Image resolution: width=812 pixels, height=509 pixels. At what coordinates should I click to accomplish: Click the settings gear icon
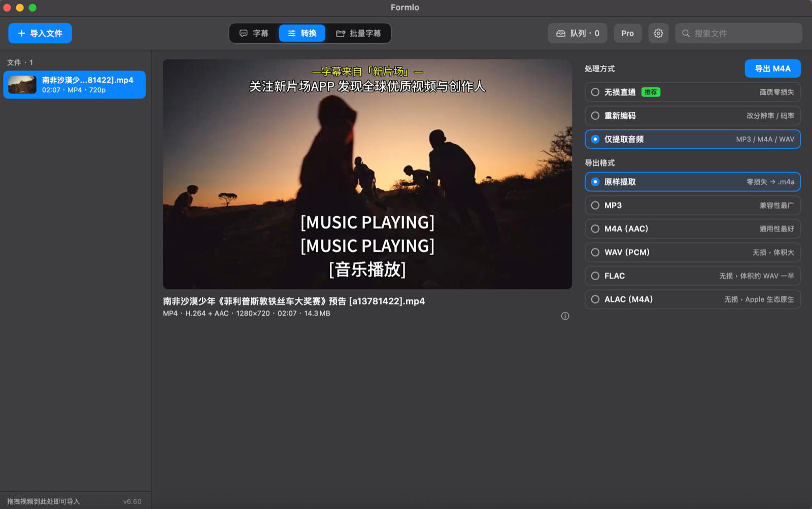coord(658,33)
